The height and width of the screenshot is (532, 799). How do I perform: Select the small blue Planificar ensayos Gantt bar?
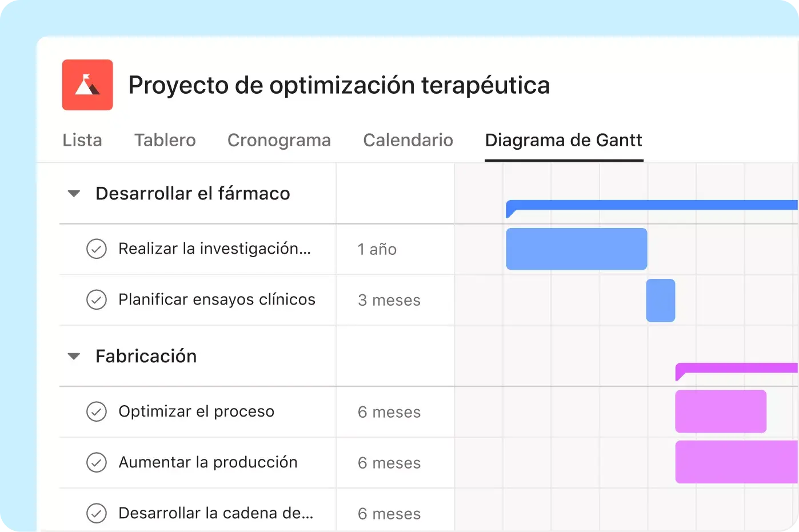[661, 300]
